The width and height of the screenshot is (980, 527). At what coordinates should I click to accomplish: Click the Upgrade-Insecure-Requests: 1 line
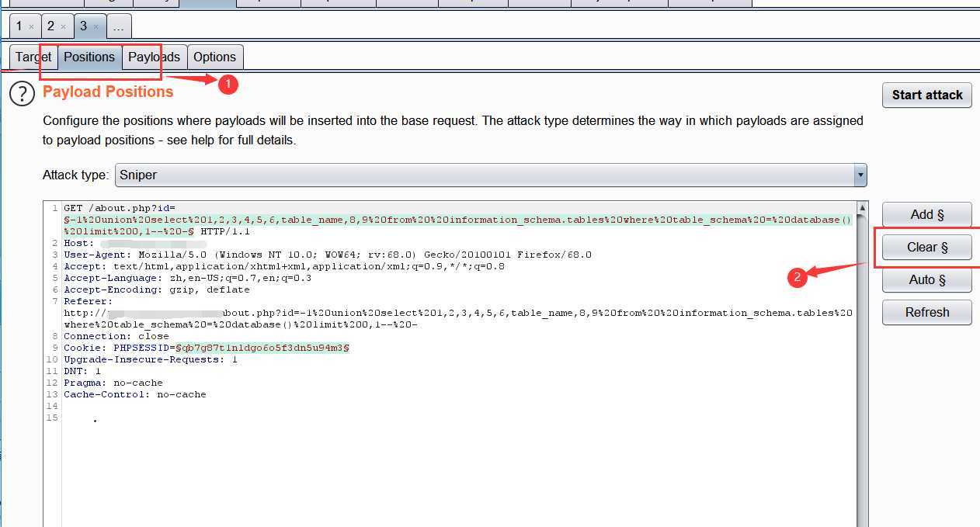click(x=151, y=359)
